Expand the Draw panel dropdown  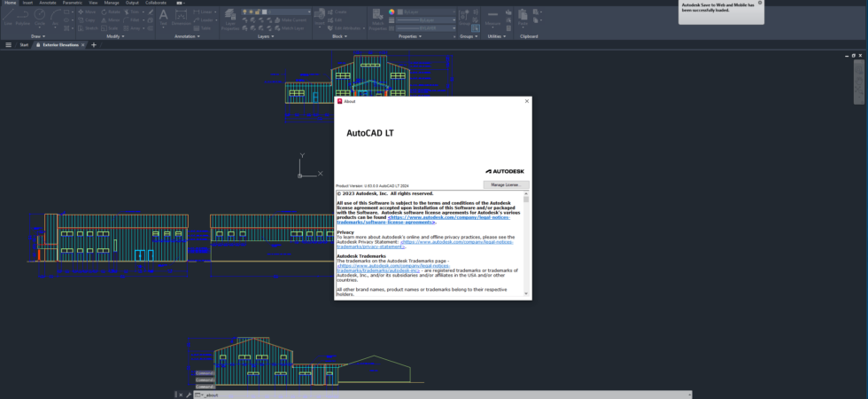point(37,36)
